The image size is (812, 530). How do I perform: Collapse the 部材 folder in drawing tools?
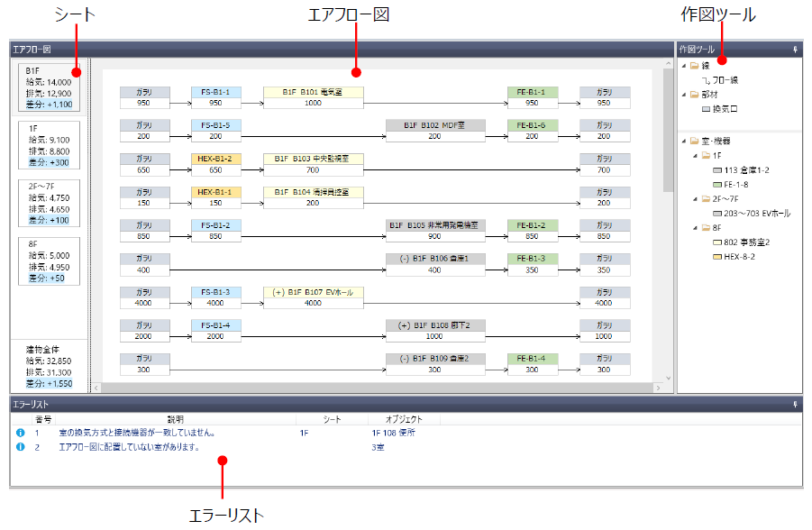(682, 95)
